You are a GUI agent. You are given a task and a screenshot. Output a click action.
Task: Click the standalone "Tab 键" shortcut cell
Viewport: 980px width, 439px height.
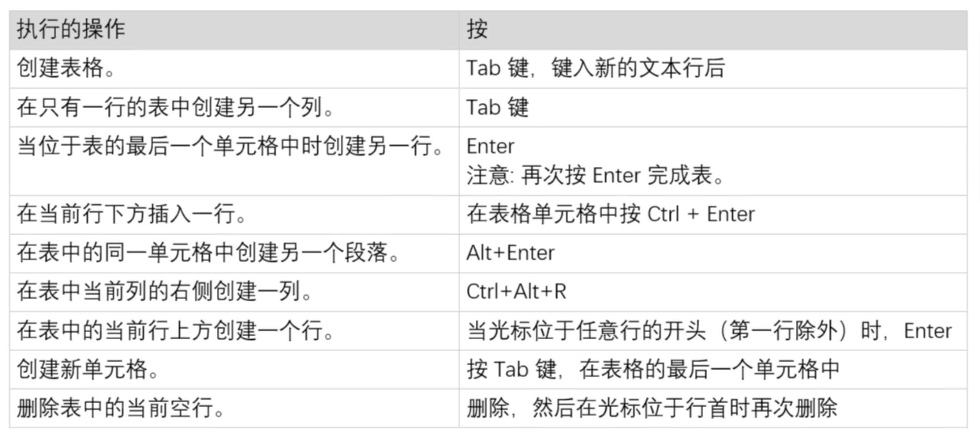point(497,108)
